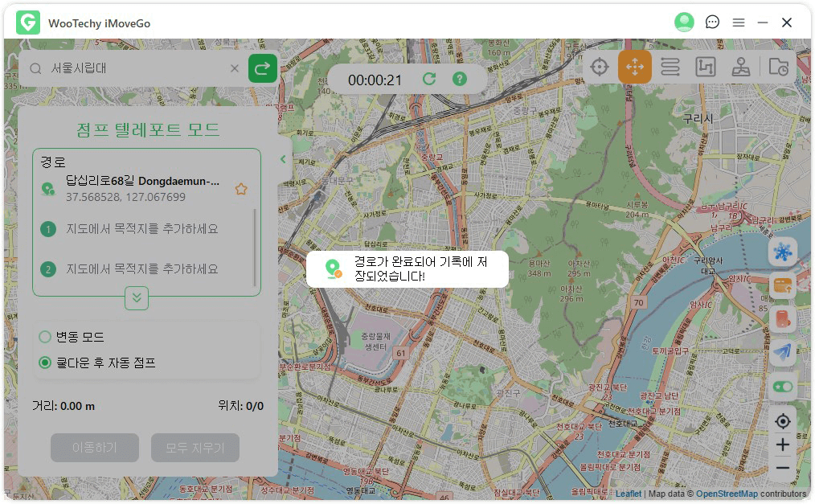Image resolution: width=815 pixels, height=504 pixels.
Task: Open the feedback chat bubble icon
Action: [x=712, y=22]
